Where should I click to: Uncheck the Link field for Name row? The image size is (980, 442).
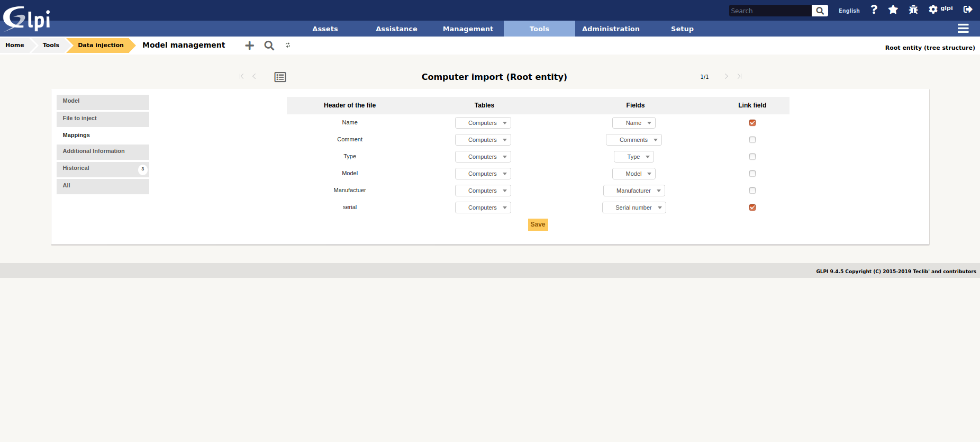tap(752, 123)
